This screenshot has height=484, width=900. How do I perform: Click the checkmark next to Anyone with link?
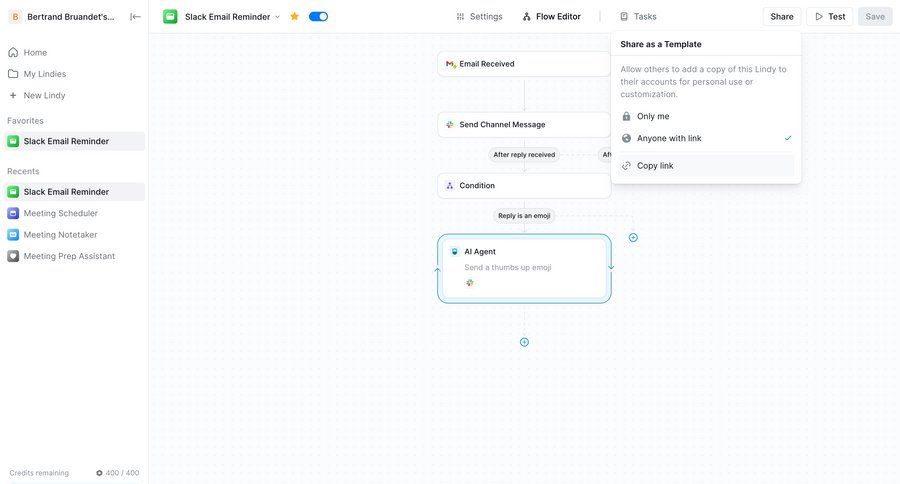[x=788, y=138]
